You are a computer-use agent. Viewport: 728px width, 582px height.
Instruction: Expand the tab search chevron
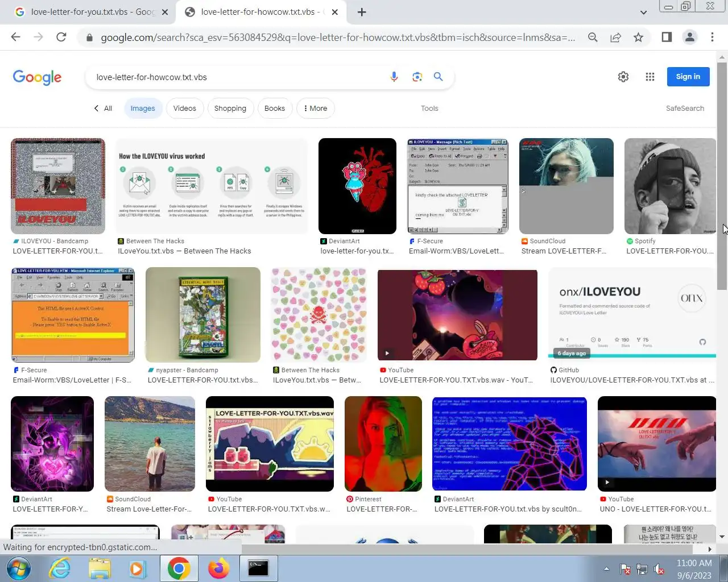(x=643, y=12)
